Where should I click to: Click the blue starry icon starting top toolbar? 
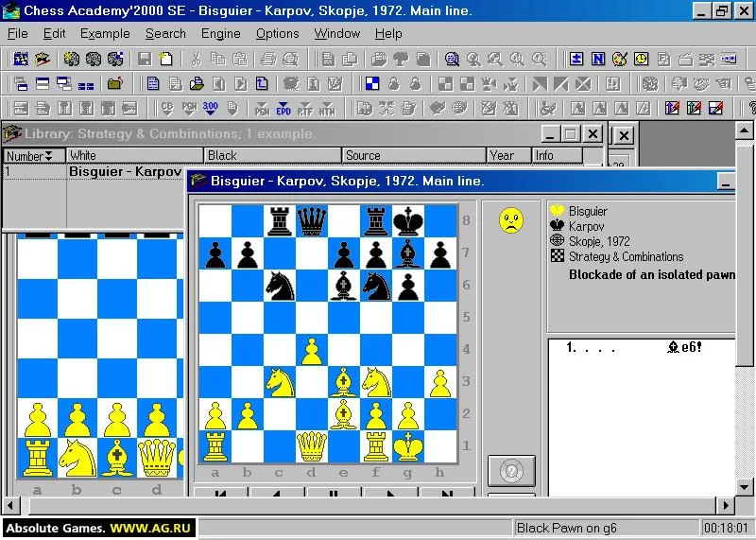tap(21, 59)
